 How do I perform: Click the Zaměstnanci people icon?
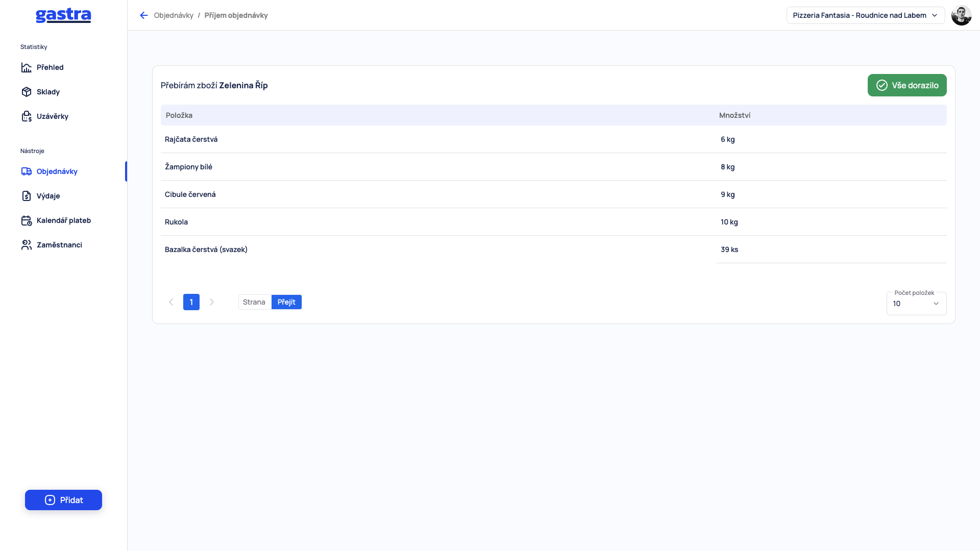pos(27,245)
